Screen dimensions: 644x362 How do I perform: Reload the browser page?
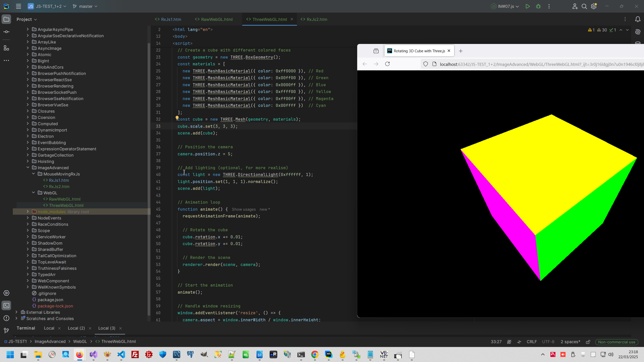click(x=387, y=64)
